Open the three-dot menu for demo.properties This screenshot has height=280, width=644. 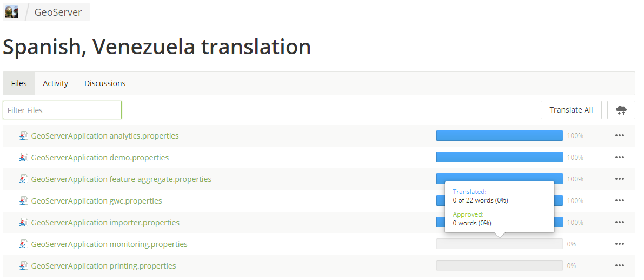point(619,158)
